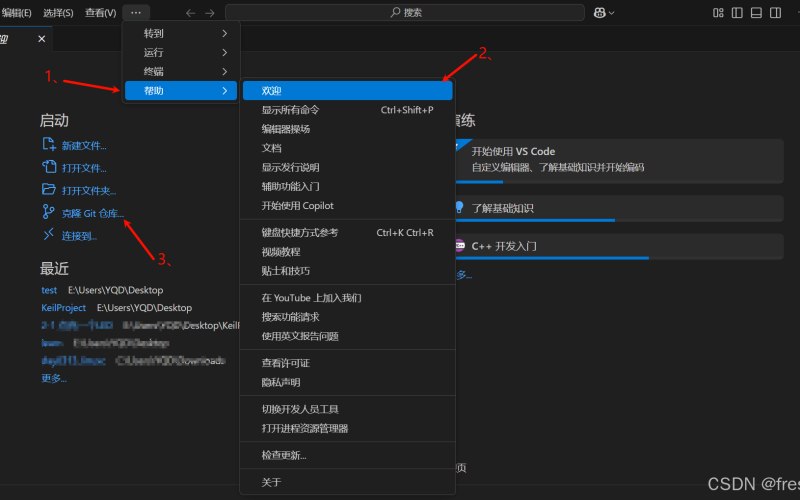Viewport: 800px width, 500px height.
Task: Click 更多... under recent list
Action: tap(54, 378)
